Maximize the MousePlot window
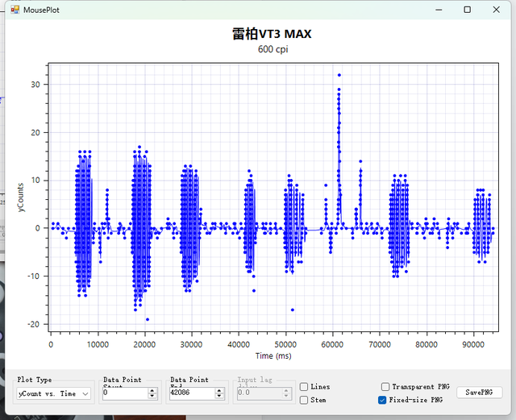The image size is (516, 420). (467, 10)
